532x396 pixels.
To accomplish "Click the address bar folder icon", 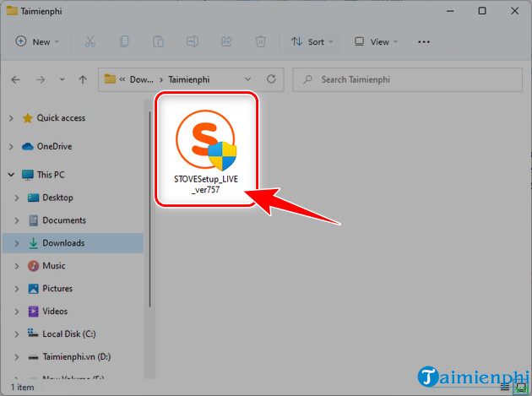I will click(x=110, y=79).
